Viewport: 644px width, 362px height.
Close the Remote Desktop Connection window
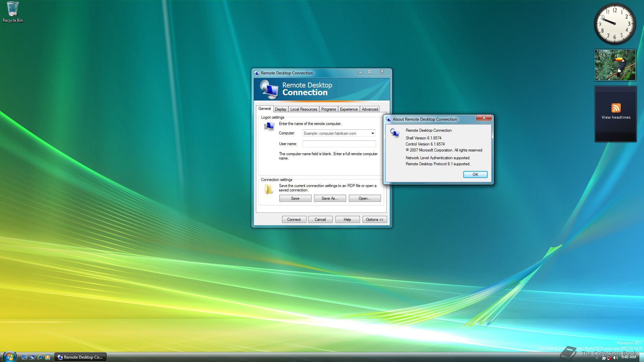coord(382,72)
